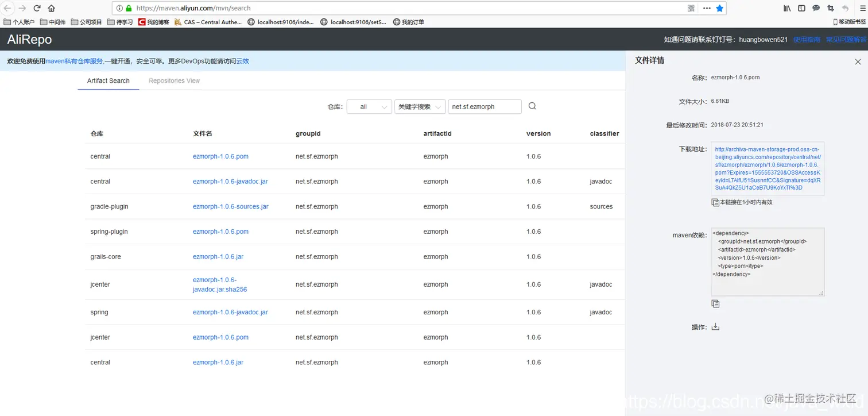The width and height of the screenshot is (868, 416).
Task: Open the page actions three-dots menu
Action: click(707, 8)
